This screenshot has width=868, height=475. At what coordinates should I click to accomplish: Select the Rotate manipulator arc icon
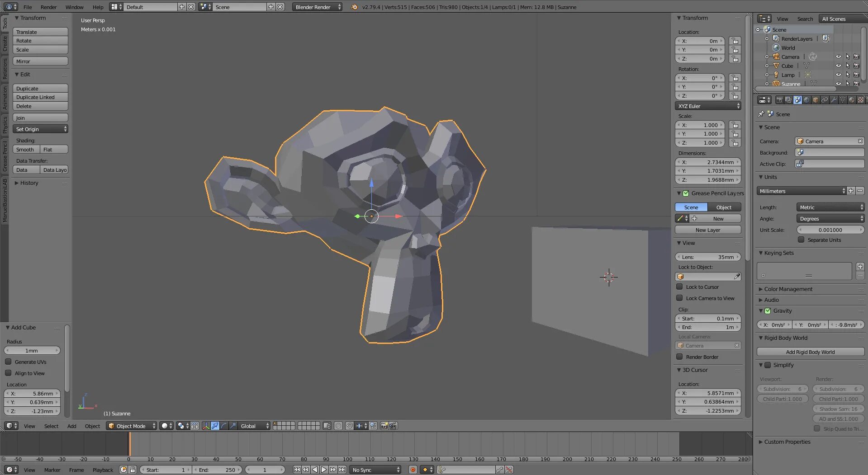pyautogui.click(x=224, y=426)
